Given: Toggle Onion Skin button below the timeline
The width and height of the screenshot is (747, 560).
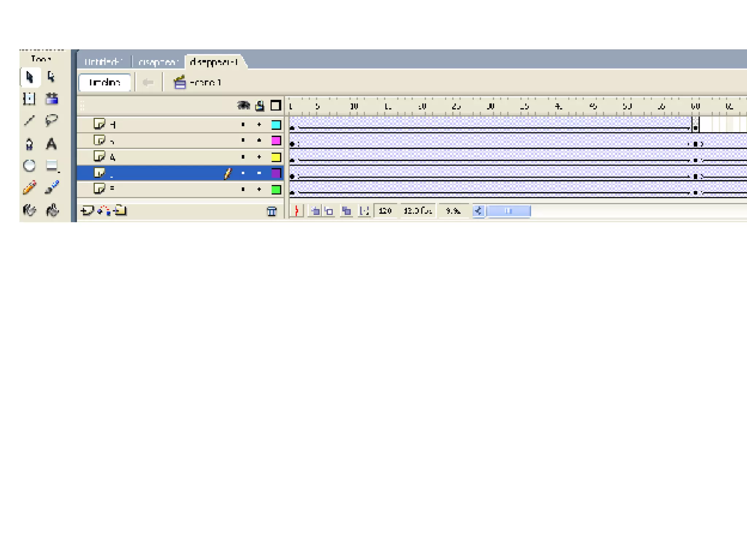Looking at the screenshot, I should pyautogui.click(x=316, y=211).
